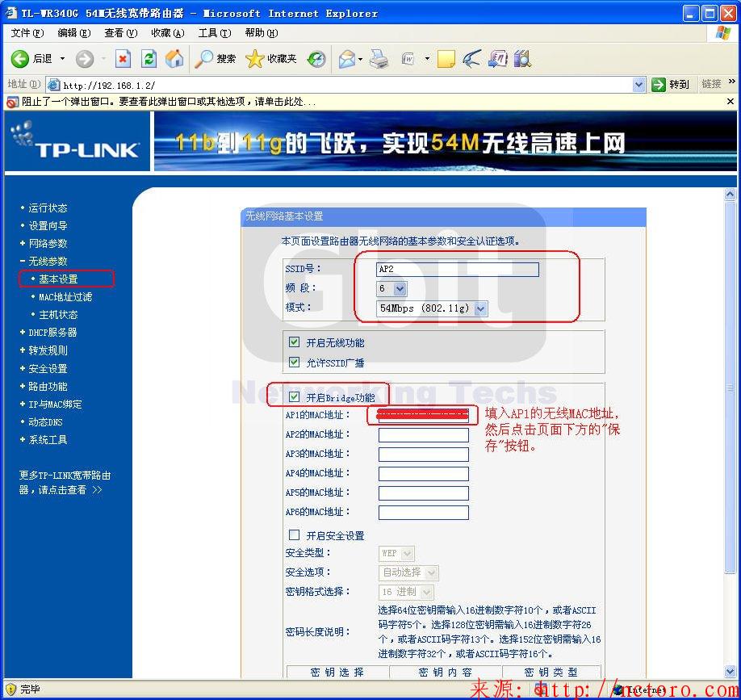
Task: Open MAC地址过滤 in sidebar
Action: point(65,297)
